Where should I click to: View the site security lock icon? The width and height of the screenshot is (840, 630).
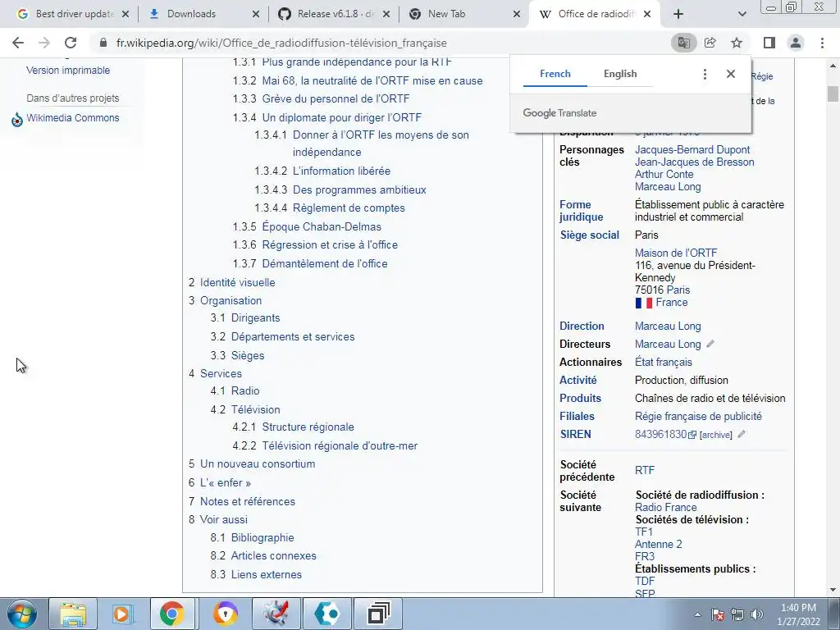[103, 43]
